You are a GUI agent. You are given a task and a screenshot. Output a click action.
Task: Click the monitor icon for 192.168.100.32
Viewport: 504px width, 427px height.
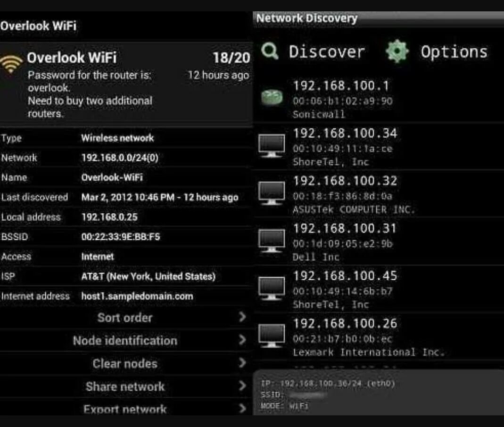pos(272,193)
